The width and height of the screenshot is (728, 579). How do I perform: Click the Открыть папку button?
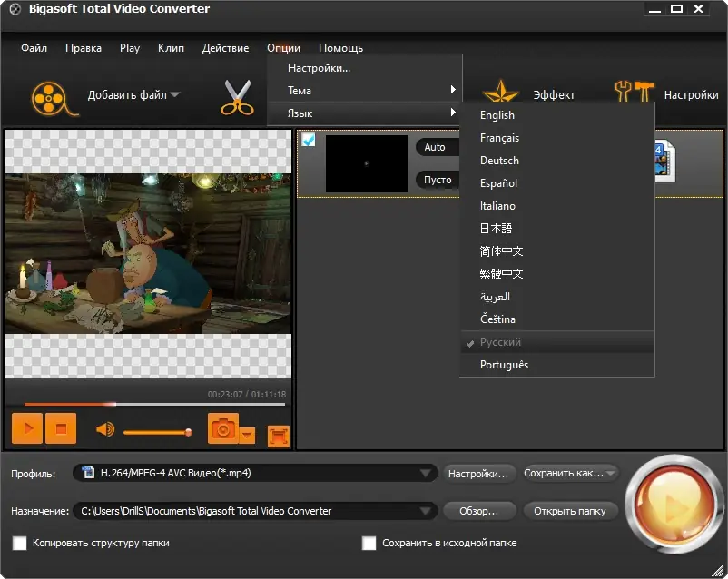click(x=571, y=511)
